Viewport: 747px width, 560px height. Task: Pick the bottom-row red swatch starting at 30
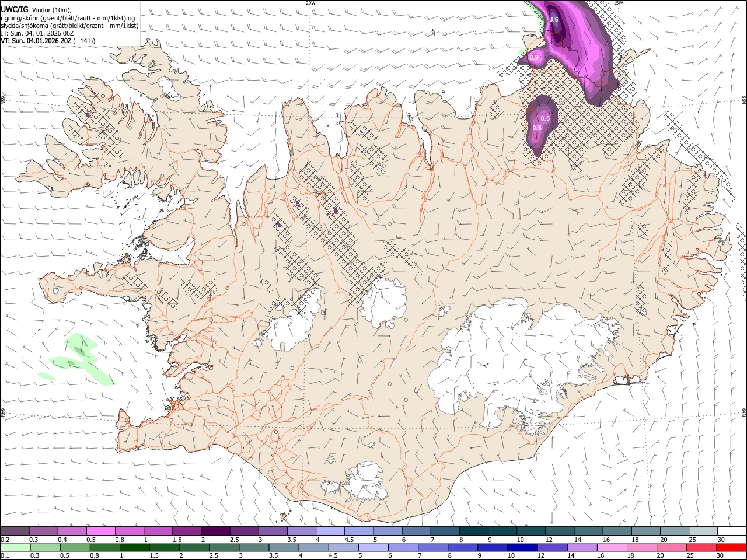[x=732, y=547]
